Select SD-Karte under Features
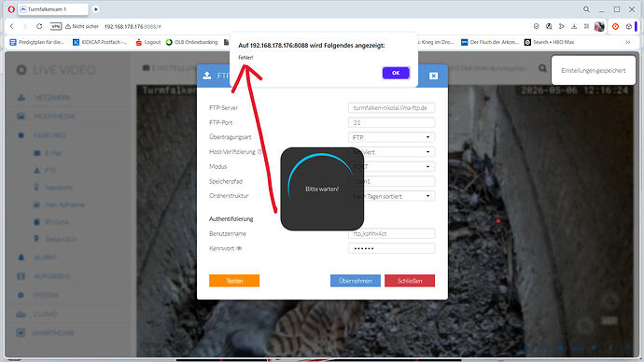644x362 pixels. tap(56, 222)
